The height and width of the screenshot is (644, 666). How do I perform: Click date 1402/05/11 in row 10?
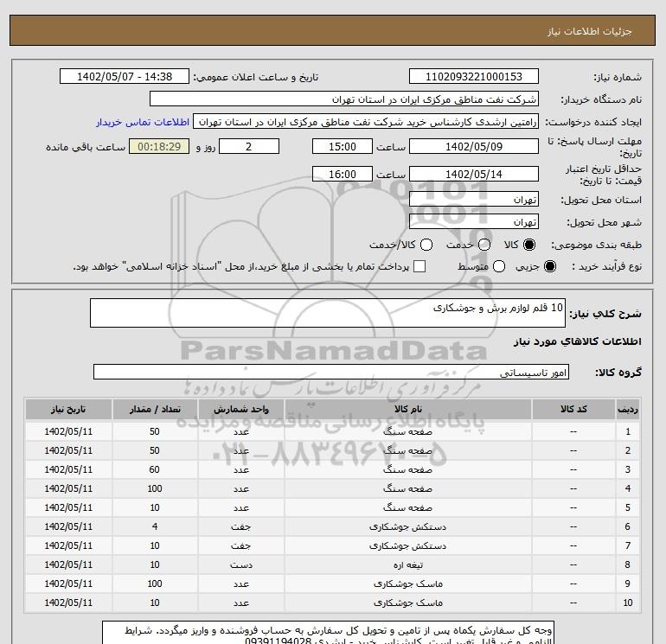tap(68, 603)
